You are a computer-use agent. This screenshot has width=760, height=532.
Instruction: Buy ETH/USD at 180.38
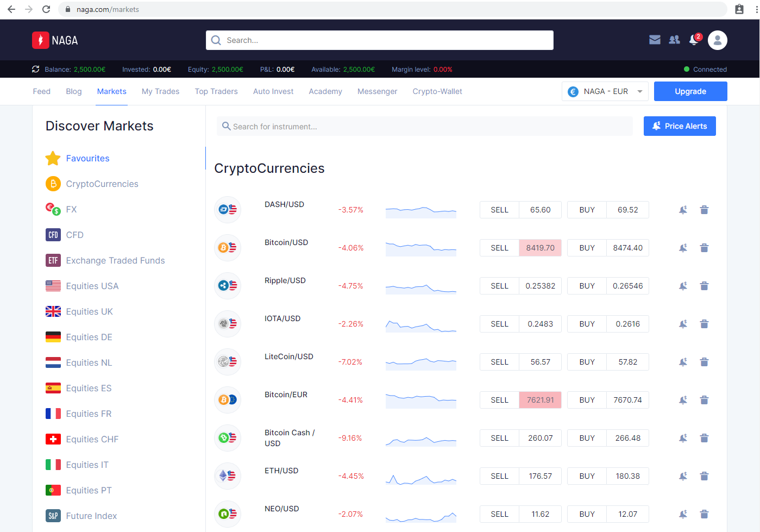pos(608,476)
